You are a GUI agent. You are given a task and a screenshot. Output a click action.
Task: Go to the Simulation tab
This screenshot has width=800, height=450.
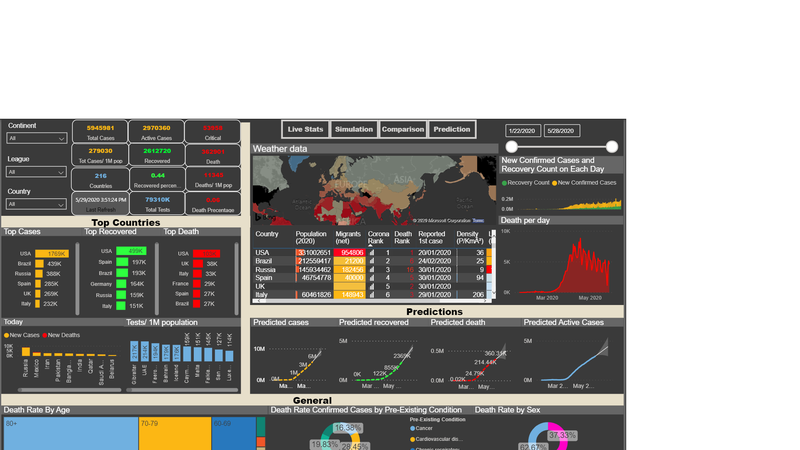click(x=354, y=129)
